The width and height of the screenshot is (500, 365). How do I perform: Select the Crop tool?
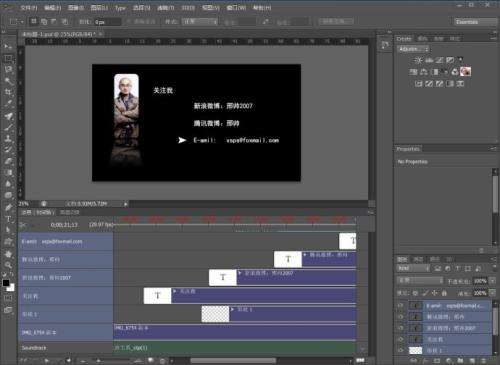point(8,92)
